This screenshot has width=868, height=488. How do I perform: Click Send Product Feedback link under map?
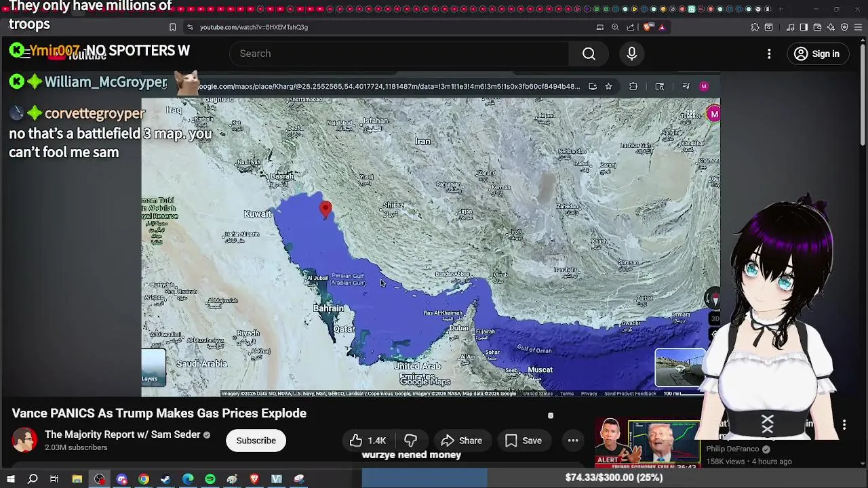630,394
